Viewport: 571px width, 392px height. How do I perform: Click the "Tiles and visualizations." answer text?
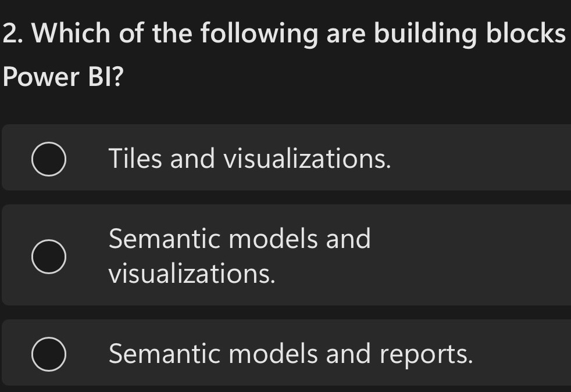tap(249, 159)
